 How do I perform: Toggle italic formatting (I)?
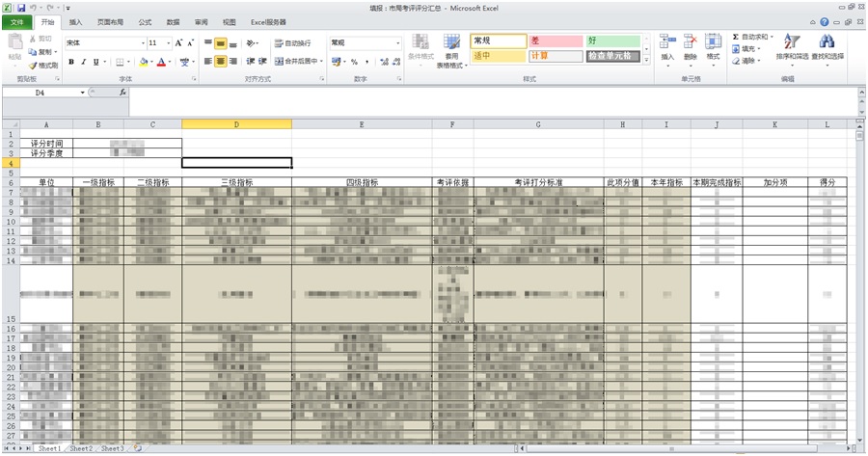(x=83, y=62)
